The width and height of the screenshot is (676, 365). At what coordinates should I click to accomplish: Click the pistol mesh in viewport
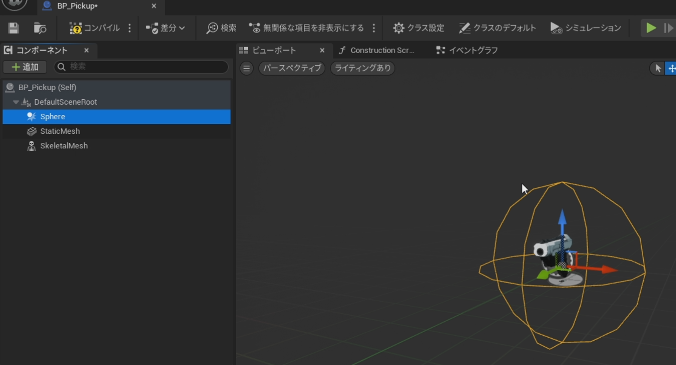tap(552, 248)
